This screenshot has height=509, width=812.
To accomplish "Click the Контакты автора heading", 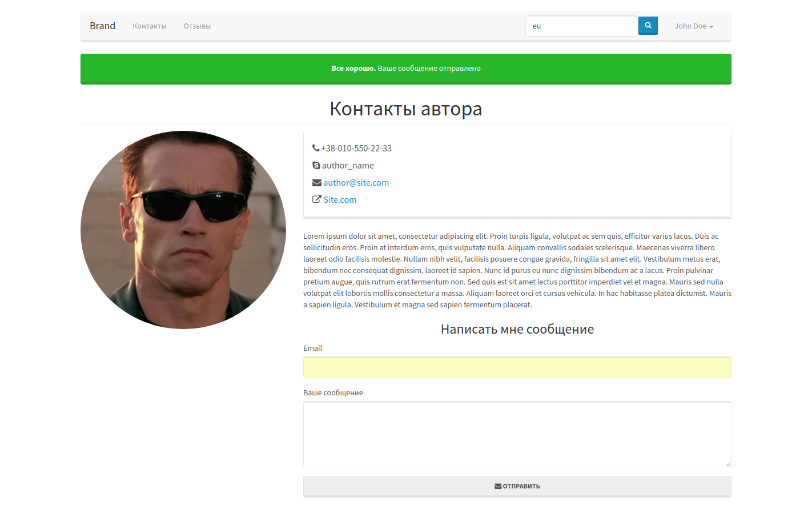I will [x=406, y=109].
